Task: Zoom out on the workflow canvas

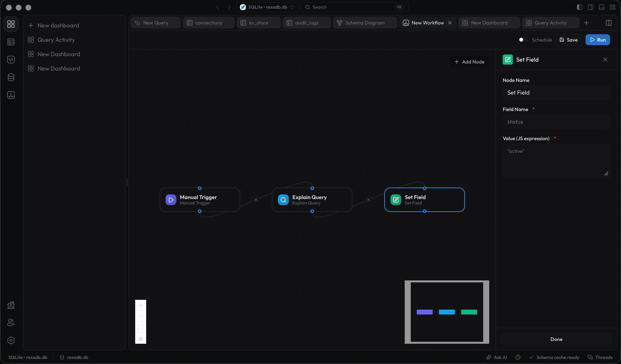Action: pos(141,316)
